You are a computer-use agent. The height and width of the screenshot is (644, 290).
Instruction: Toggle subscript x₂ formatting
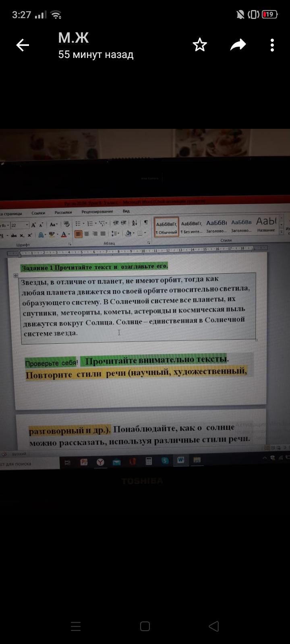(21, 235)
